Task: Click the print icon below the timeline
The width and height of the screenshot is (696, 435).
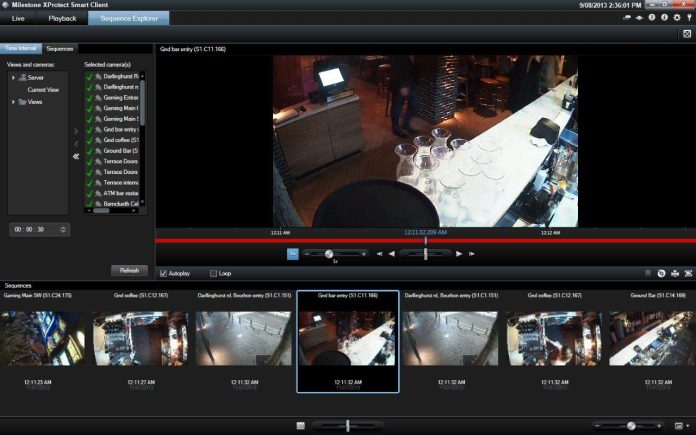Action: pos(676,273)
